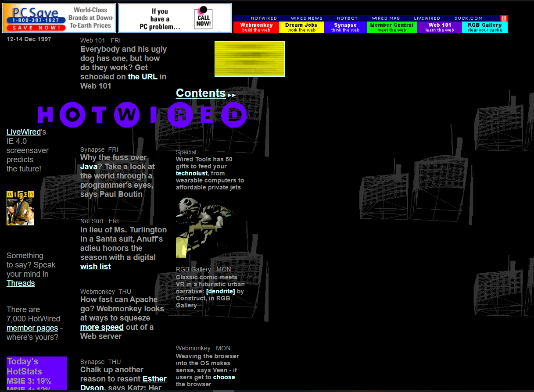This screenshot has height=392, width=534.
Task: Follow the 'choose' link in Webmonkey blurb
Action: [224, 377]
